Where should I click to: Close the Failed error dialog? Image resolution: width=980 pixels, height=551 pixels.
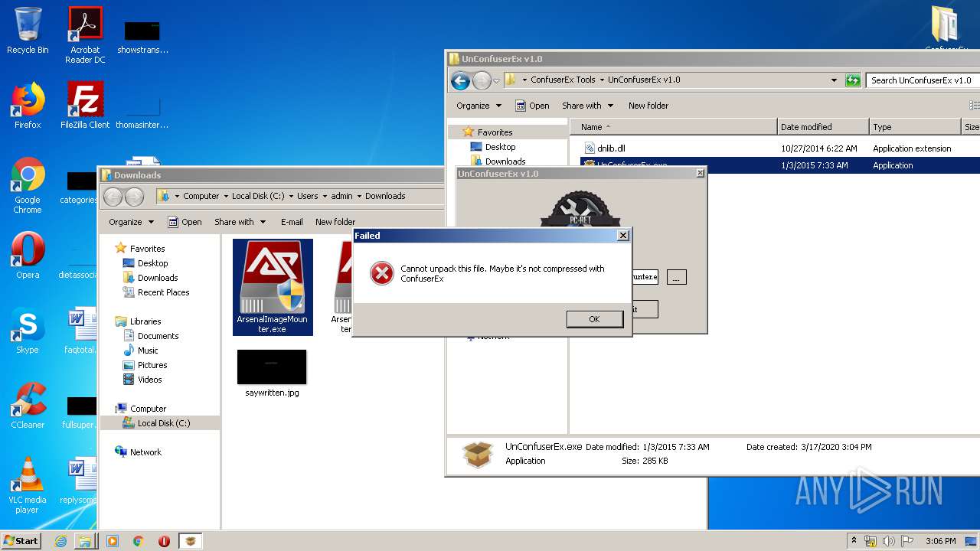623,236
